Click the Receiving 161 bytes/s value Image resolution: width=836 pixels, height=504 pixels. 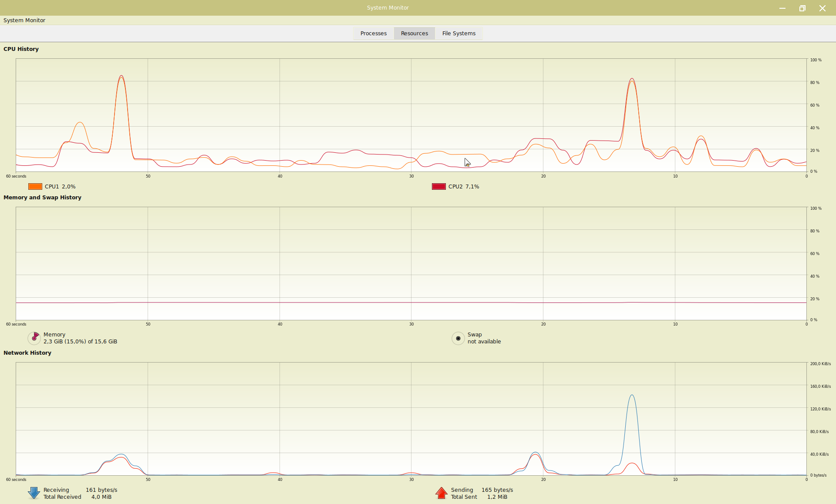click(101, 490)
